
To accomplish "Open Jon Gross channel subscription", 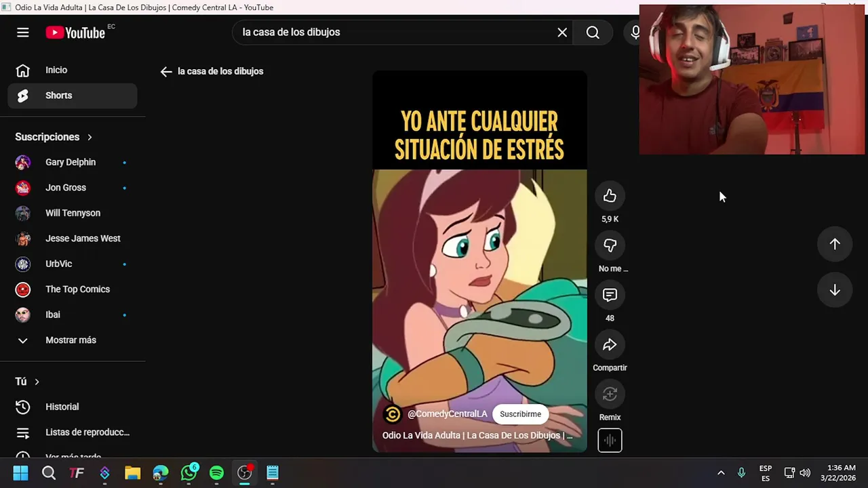I will point(73,188).
